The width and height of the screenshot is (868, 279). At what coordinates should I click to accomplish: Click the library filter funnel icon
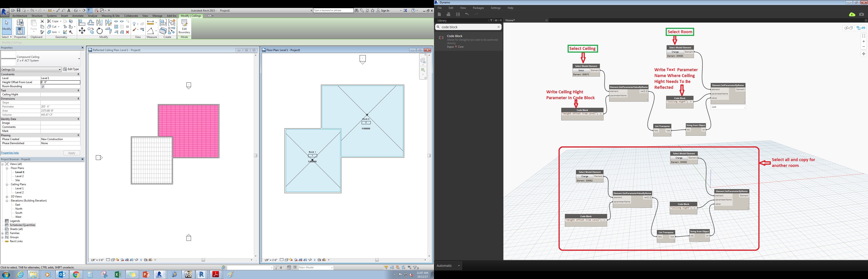(491, 21)
